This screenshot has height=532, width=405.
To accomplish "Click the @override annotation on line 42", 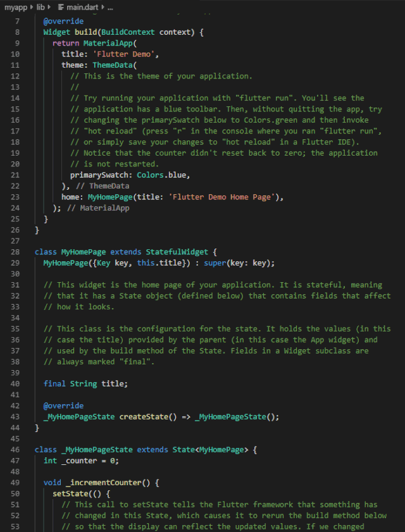I will click(x=63, y=405).
